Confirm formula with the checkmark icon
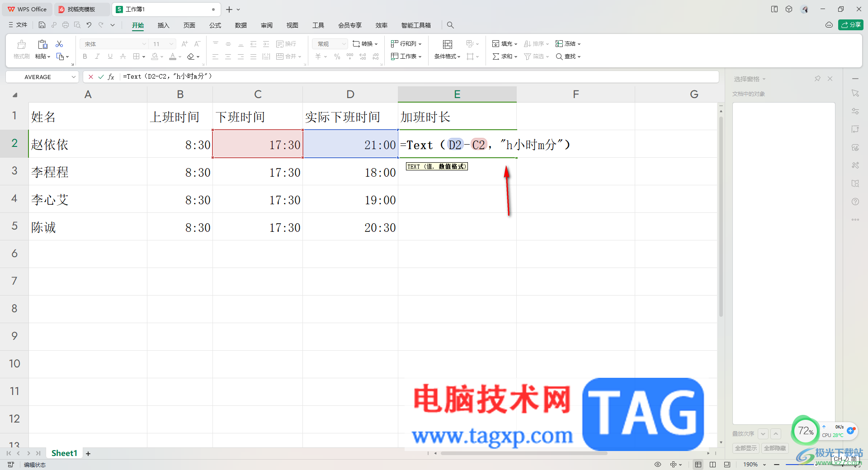Viewport: 868px width, 470px height. click(101, 77)
